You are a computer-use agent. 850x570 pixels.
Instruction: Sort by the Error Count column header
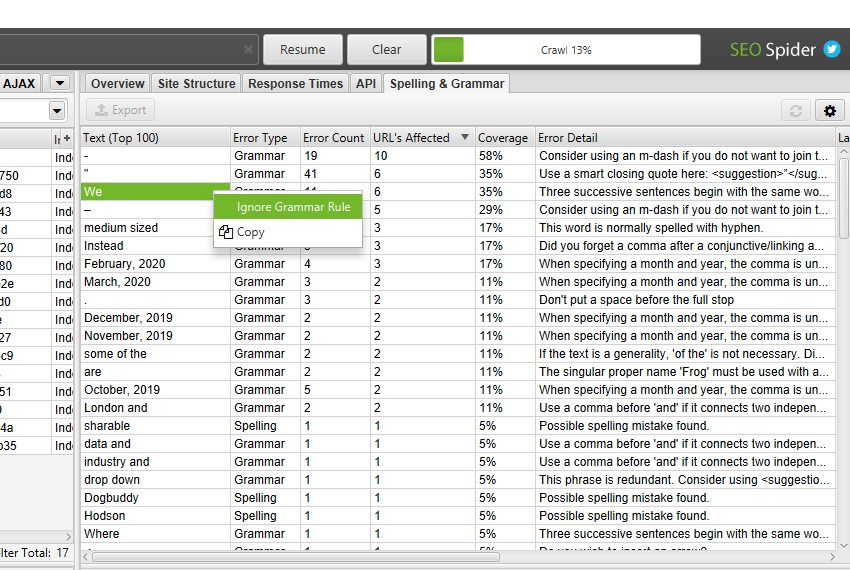333,138
